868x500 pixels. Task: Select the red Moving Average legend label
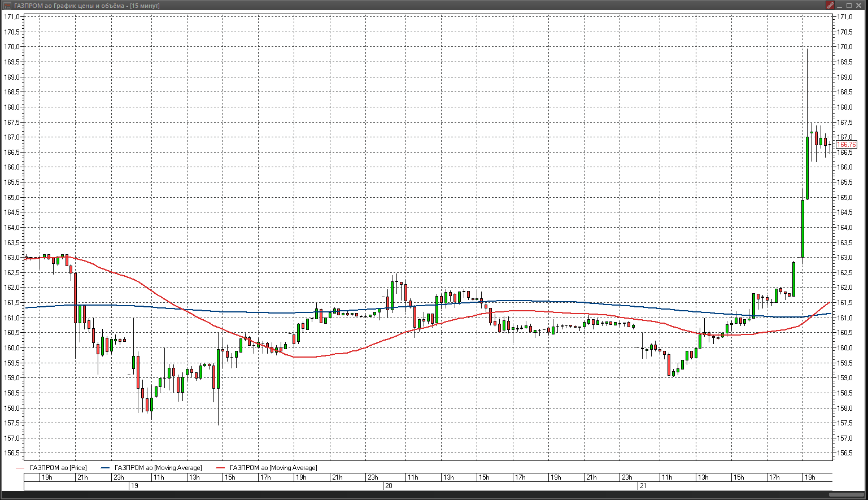click(273, 468)
